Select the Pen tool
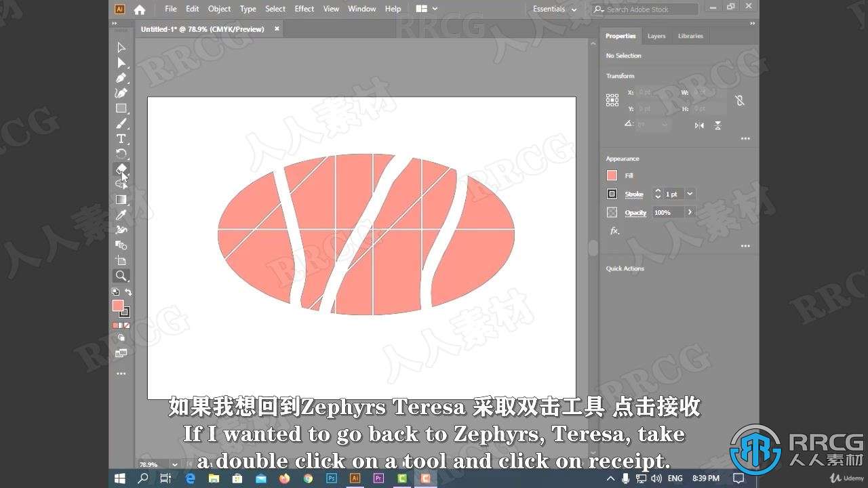This screenshot has width=868, height=488. pyautogui.click(x=121, y=78)
